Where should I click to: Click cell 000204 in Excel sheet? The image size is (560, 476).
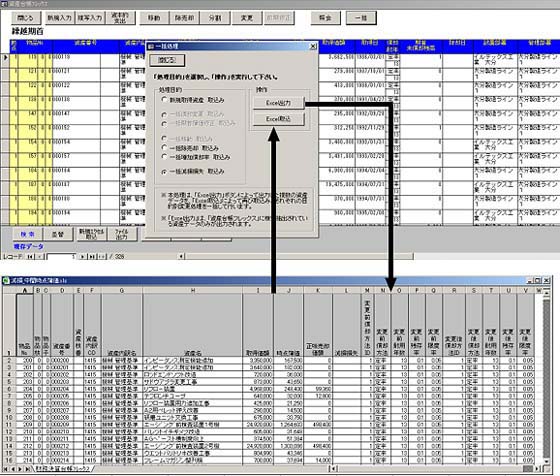[x=62, y=389]
